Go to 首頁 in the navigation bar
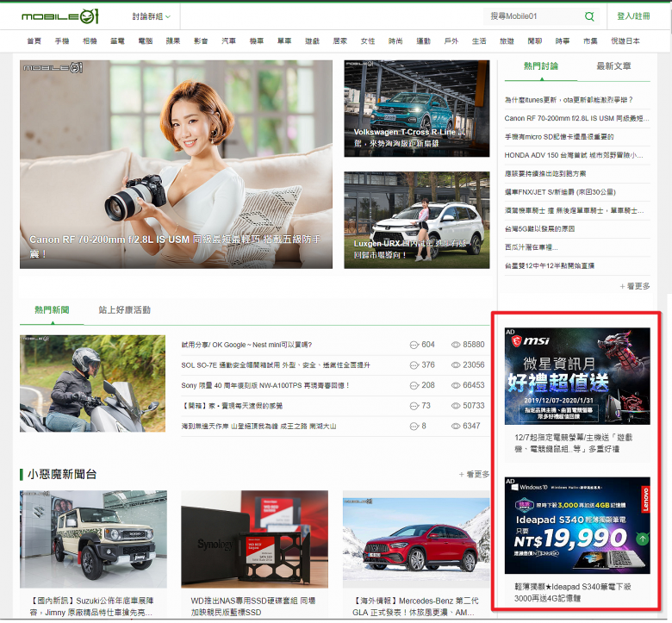The height and width of the screenshot is (623, 672). 34,41
